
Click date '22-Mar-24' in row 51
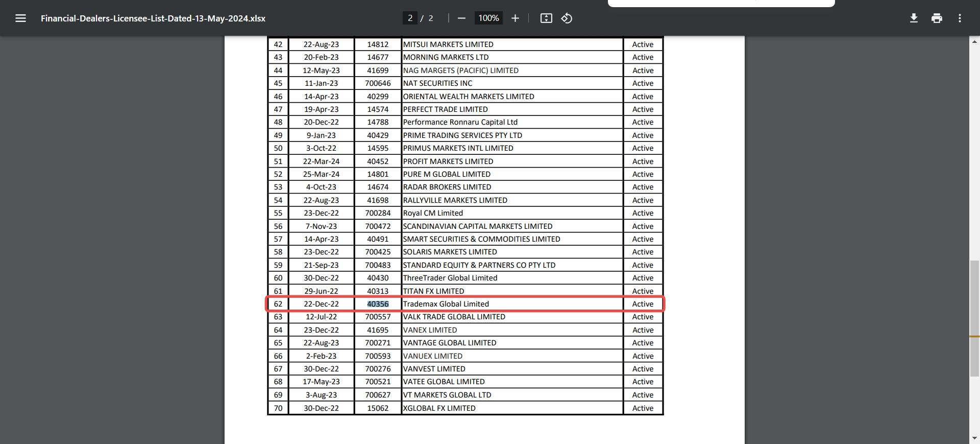pos(321,161)
